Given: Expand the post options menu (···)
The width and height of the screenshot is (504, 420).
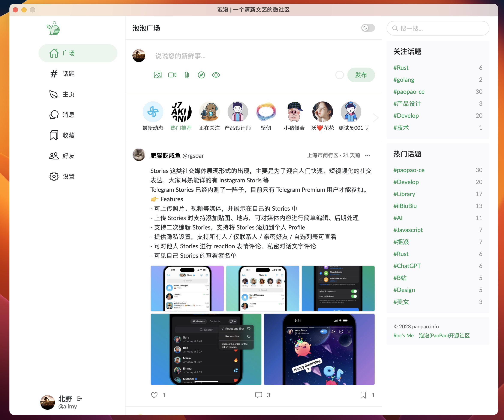Looking at the screenshot, I should 367,155.
